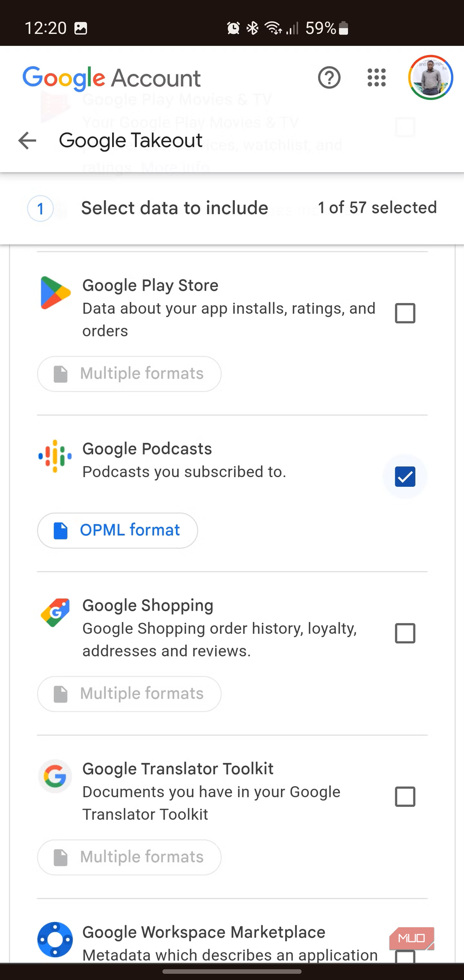Tap the profile avatar picture
The width and height of the screenshot is (464, 980).
pyautogui.click(x=430, y=77)
